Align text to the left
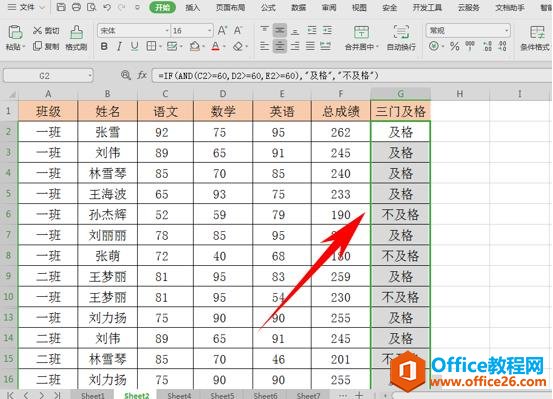The image size is (553, 399). (x=265, y=46)
